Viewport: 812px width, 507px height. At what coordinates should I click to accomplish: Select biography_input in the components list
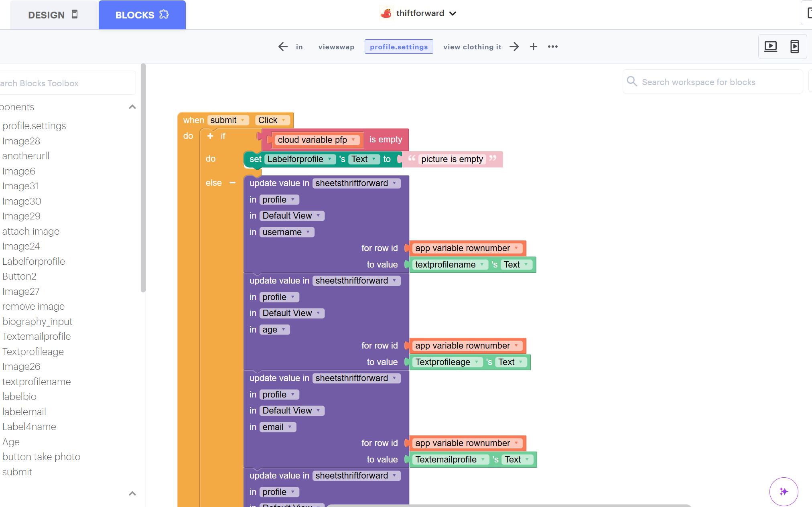point(37,322)
